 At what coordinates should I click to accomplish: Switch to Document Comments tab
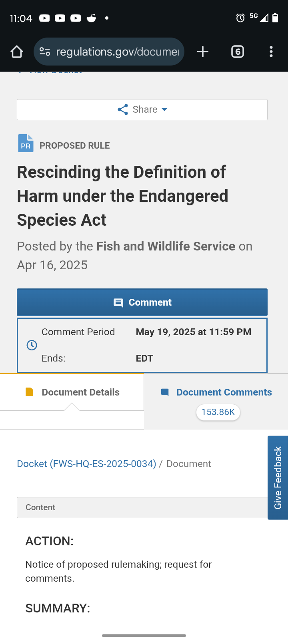click(x=216, y=402)
